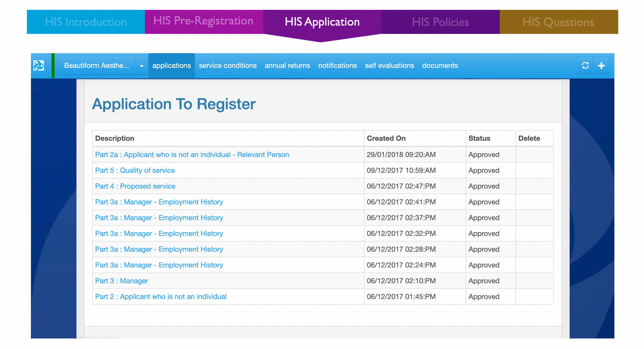Click the plus add icon
Viewport: 644px width, 349px height.
(601, 65)
